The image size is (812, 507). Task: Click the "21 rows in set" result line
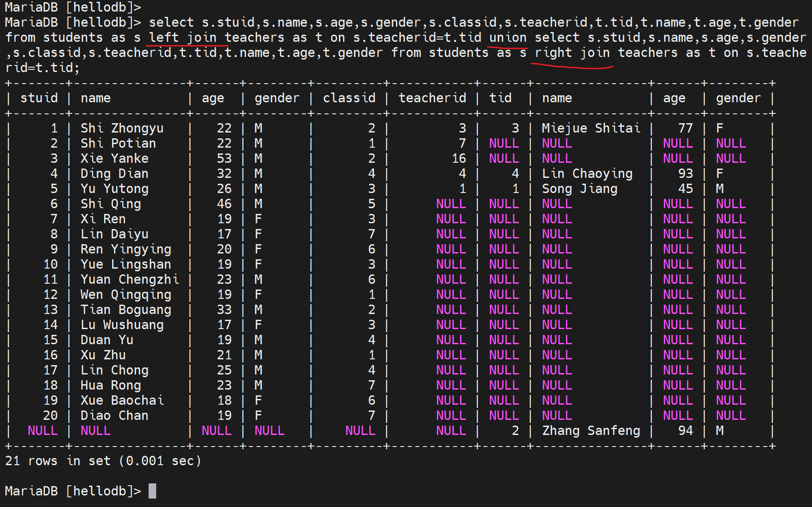coord(103,461)
